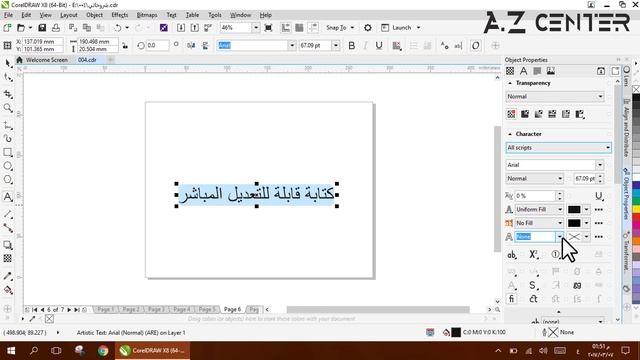This screenshot has width=640, height=360.
Task: Click the Save icon
Action: pos(42,28)
